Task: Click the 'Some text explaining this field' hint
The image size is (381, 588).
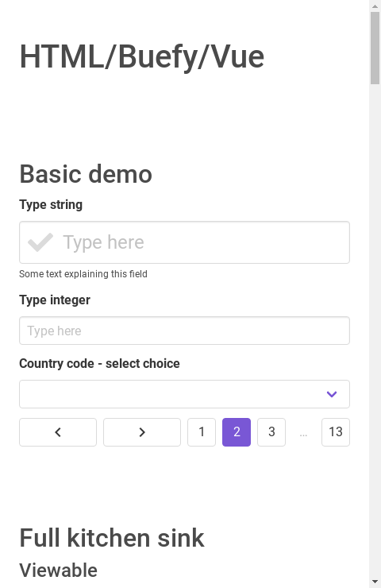Action: point(83,274)
